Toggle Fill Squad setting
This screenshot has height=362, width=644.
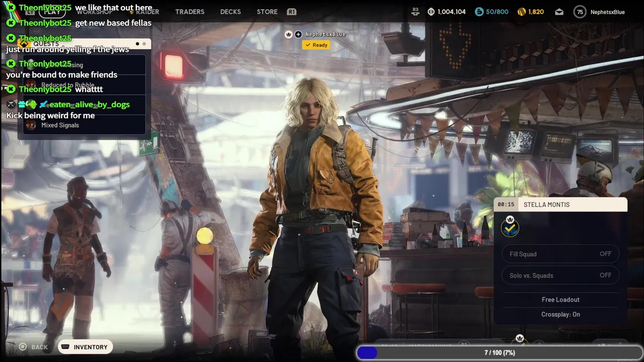click(560, 254)
